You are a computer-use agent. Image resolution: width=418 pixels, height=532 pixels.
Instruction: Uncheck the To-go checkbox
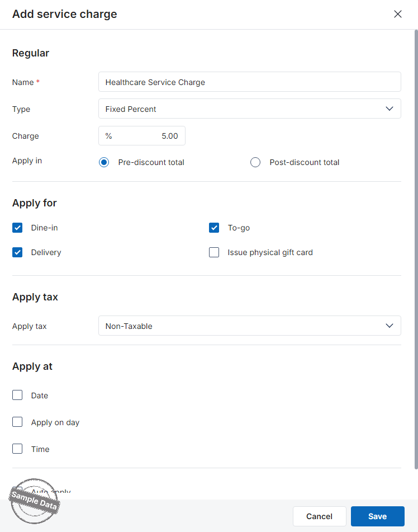[214, 228]
